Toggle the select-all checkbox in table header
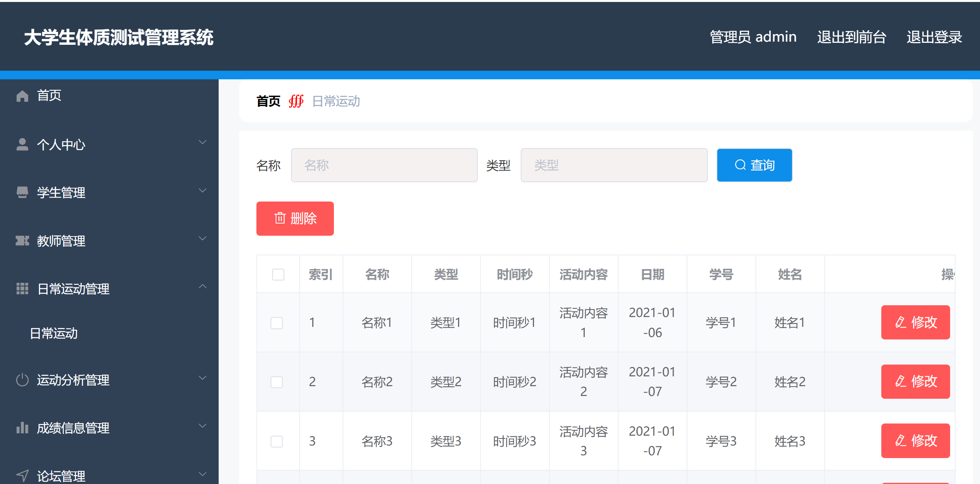The height and width of the screenshot is (484, 980). 278,274
